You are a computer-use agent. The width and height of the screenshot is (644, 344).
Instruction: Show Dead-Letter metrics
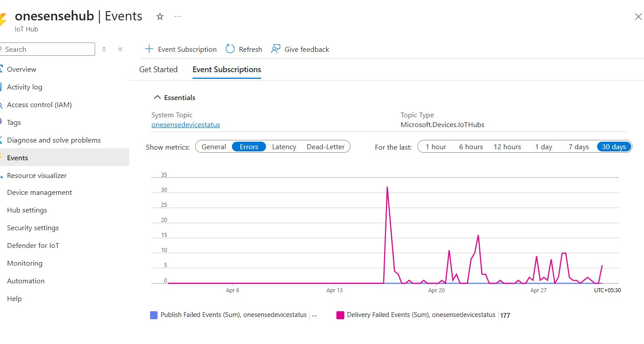pyautogui.click(x=326, y=147)
